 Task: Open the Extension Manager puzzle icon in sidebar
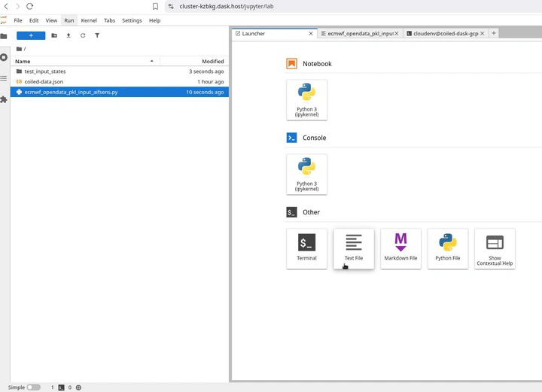coord(4,99)
